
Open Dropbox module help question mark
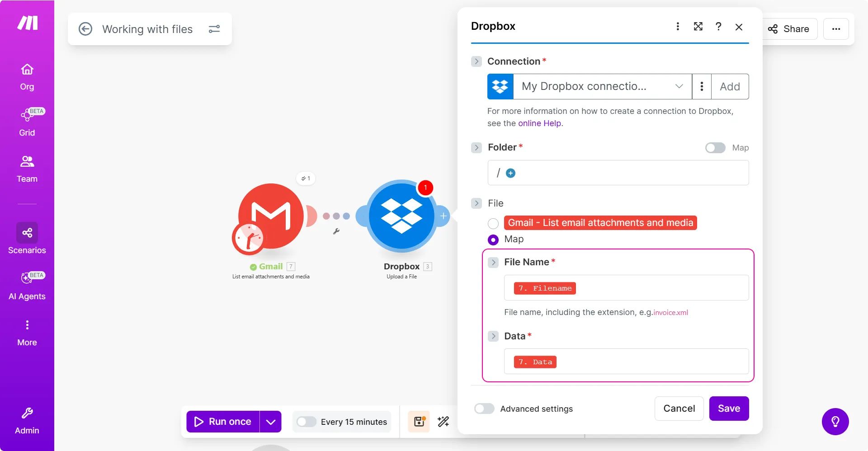(718, 27)
